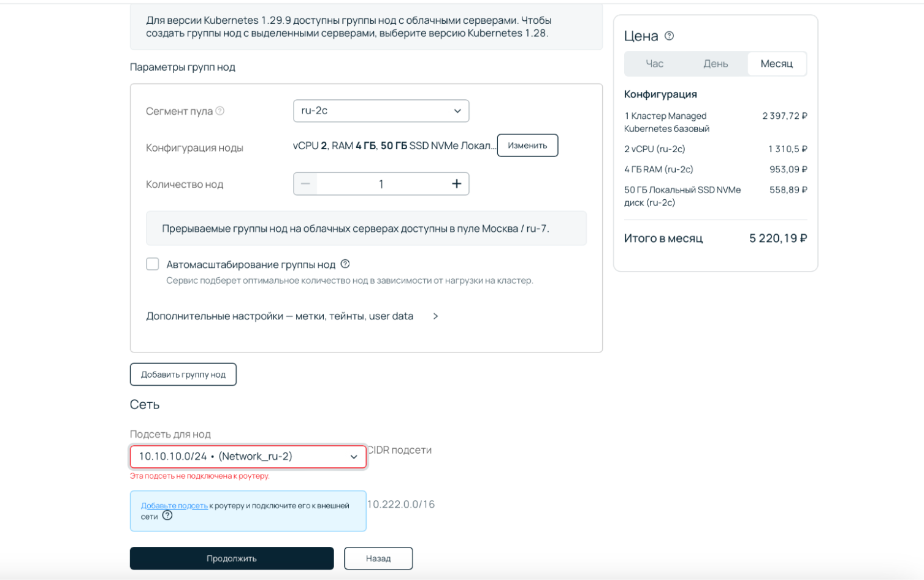Click Добавить группу нод button

183,375
